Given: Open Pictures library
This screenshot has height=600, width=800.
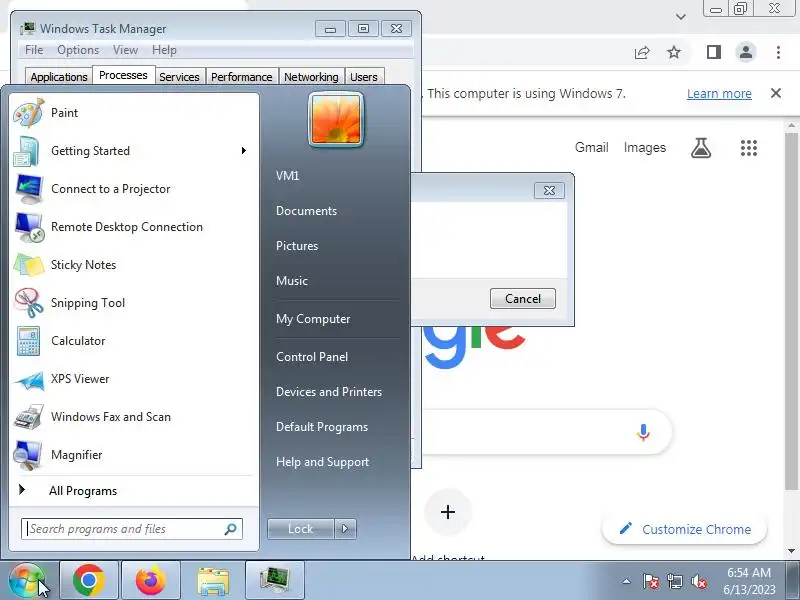Looking at the screenshot, I should pos(297,245).
